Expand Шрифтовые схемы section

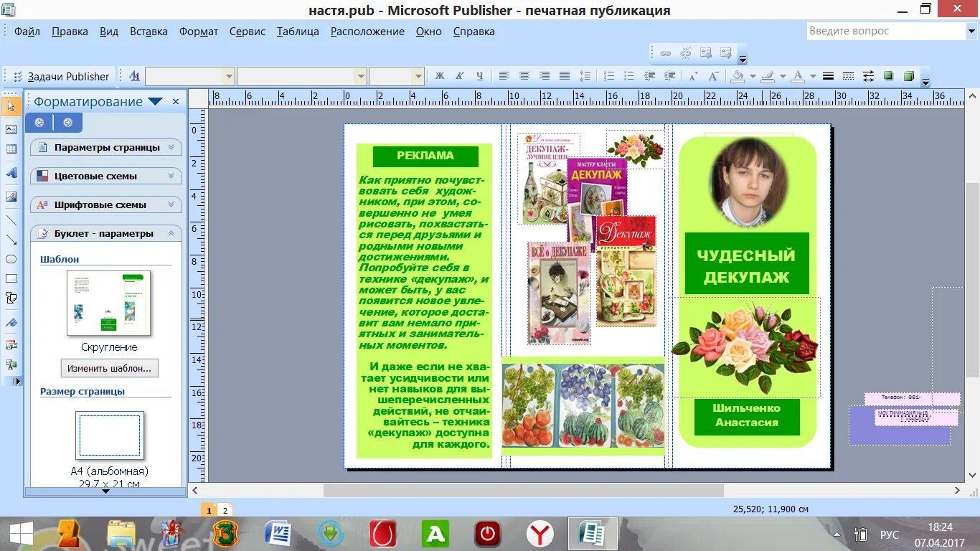click(106, 204)
